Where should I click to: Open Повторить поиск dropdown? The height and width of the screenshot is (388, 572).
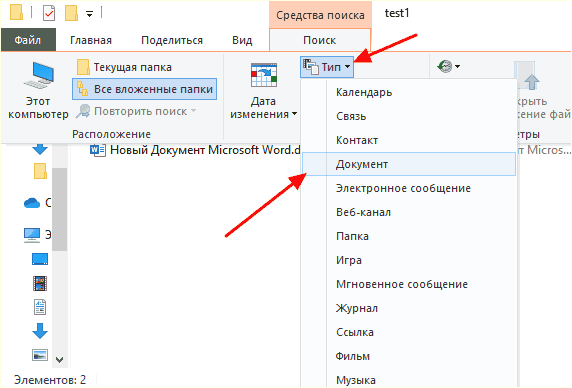[136, 111]
